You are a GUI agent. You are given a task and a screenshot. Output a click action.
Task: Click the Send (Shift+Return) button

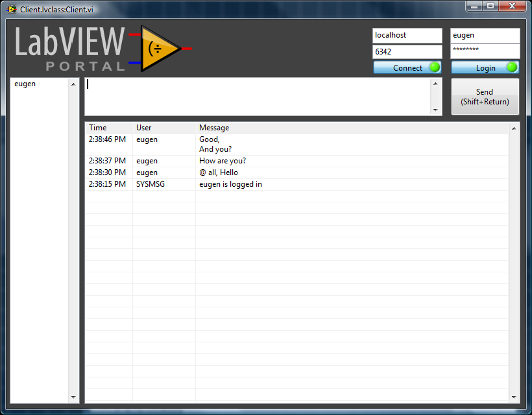point(485,97)
